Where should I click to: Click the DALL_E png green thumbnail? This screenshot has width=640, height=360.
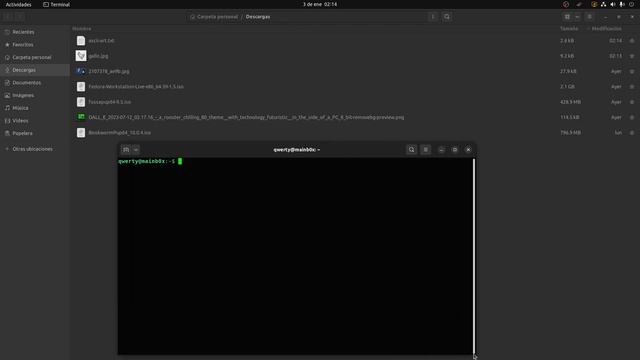tap(81, 117)
